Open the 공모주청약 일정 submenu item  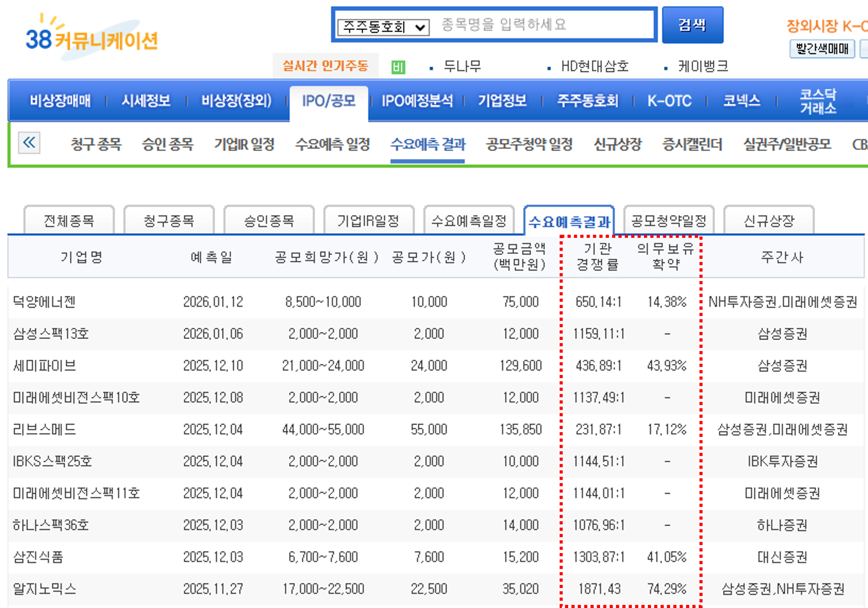[529, 144]
